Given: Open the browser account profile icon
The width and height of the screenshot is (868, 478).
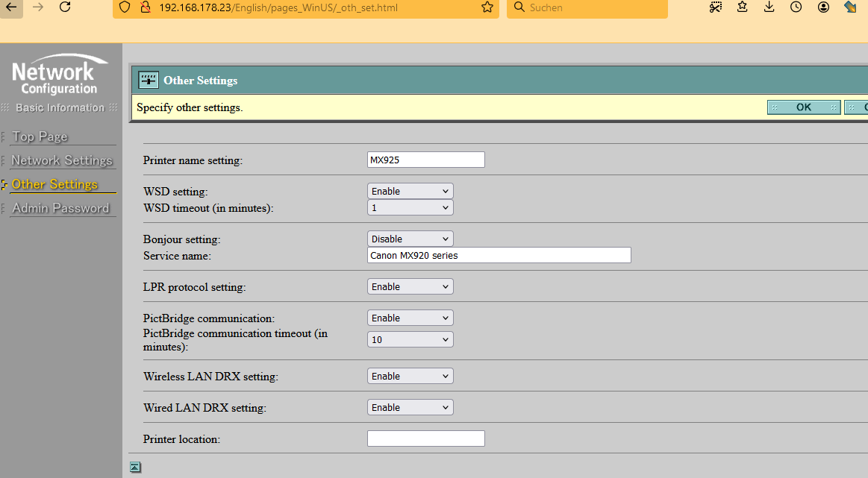Looking at the screenshot, I should pos(823,7).
